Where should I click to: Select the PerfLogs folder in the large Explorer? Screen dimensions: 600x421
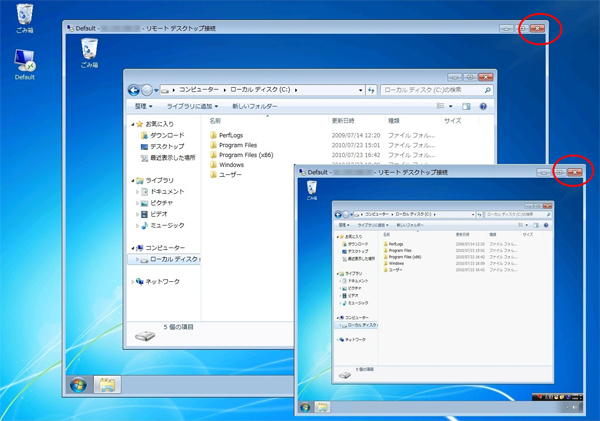(x=227, y=135)
